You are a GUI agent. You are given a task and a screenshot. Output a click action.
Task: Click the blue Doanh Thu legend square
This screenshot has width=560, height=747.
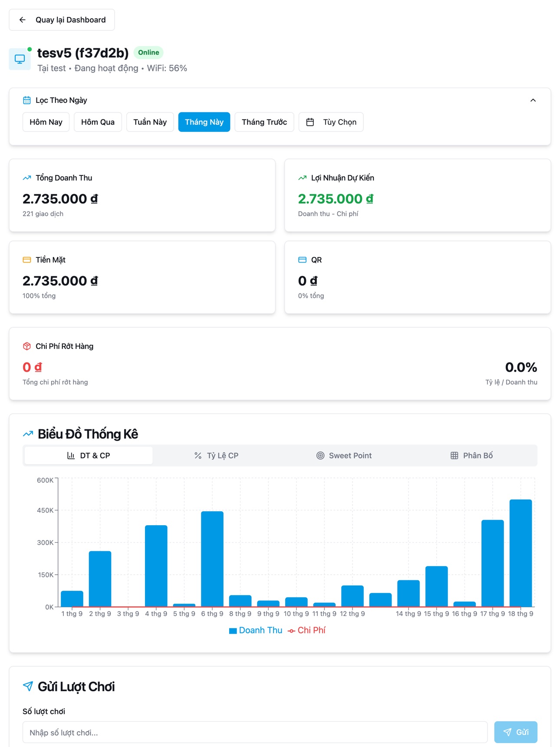click(x=233, y=631)
